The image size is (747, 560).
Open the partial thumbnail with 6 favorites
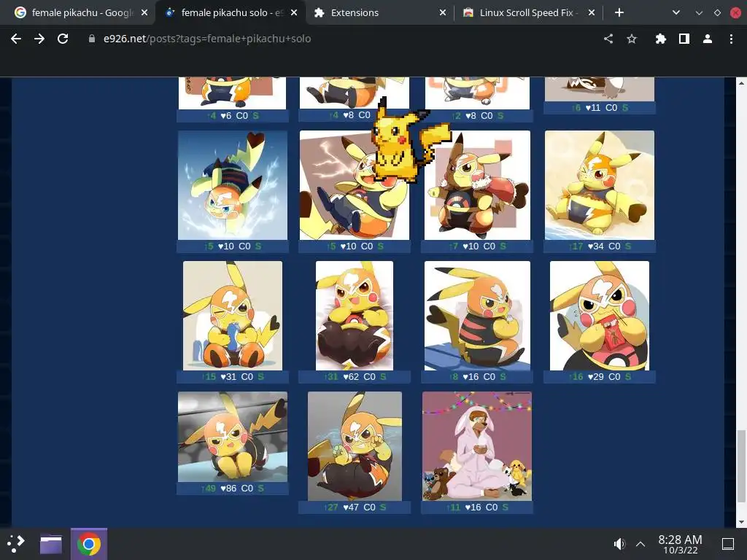233,93
